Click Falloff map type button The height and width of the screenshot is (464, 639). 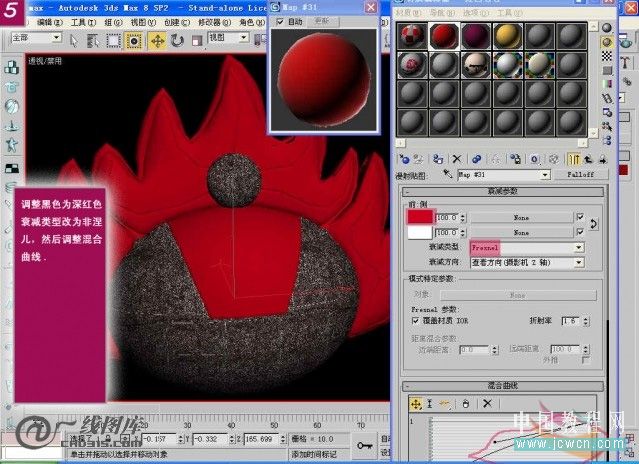click(580, 174)
